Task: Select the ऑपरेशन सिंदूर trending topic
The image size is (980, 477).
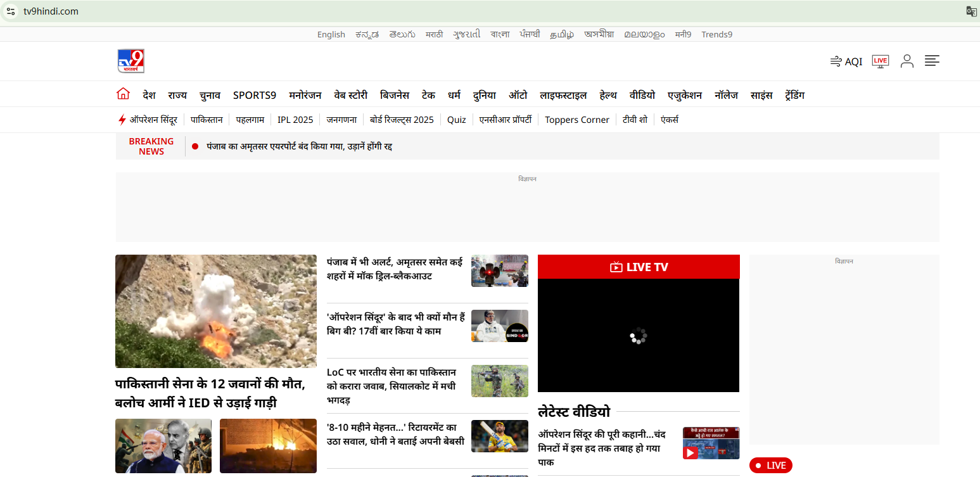Action: click(153, 120)
